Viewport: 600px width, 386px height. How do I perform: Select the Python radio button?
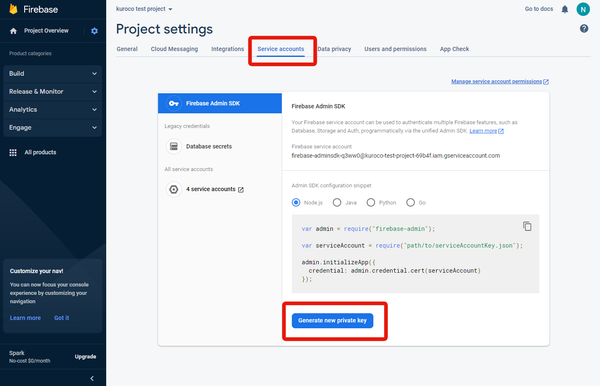(370, 202)
